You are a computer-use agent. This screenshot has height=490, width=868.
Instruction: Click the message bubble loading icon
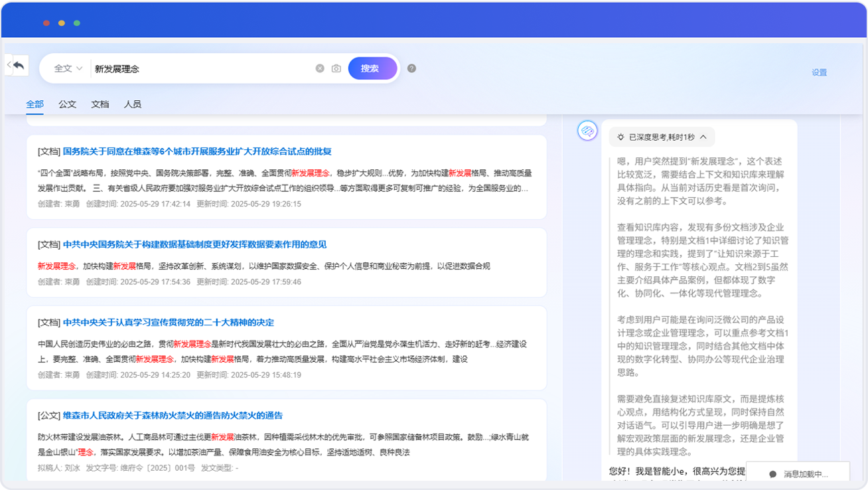coord(772,474)
